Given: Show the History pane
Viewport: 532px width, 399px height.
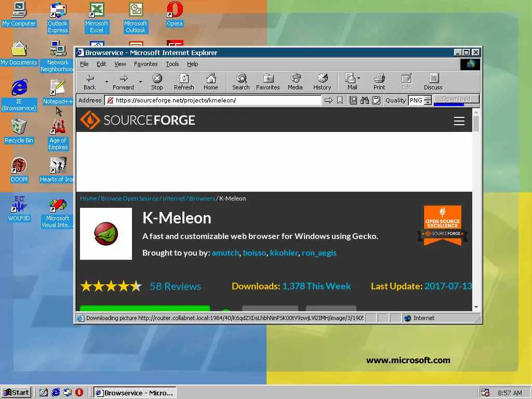Looking at the screenshot, I should (322, 82).
